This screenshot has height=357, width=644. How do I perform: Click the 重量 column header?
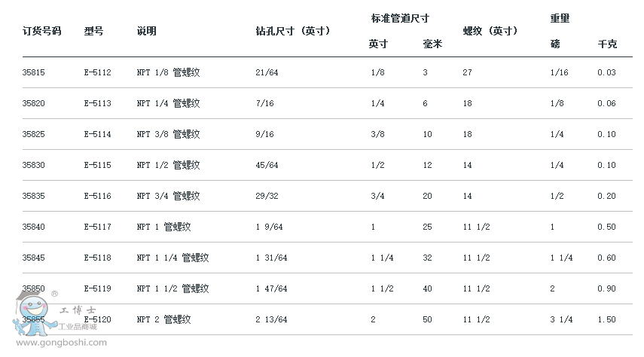[560, 18]
